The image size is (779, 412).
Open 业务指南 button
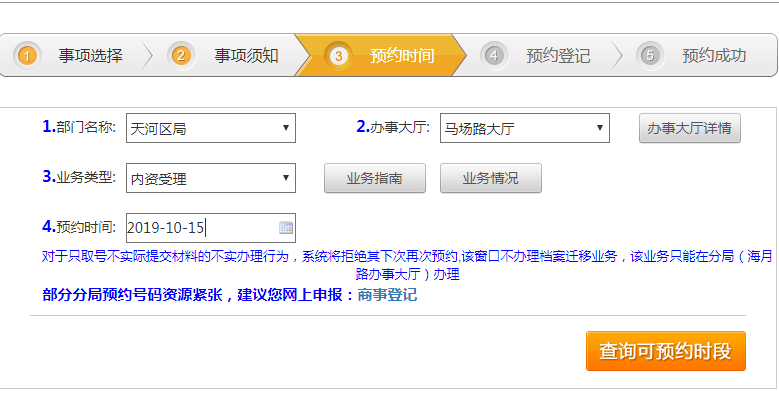point(375,178)
